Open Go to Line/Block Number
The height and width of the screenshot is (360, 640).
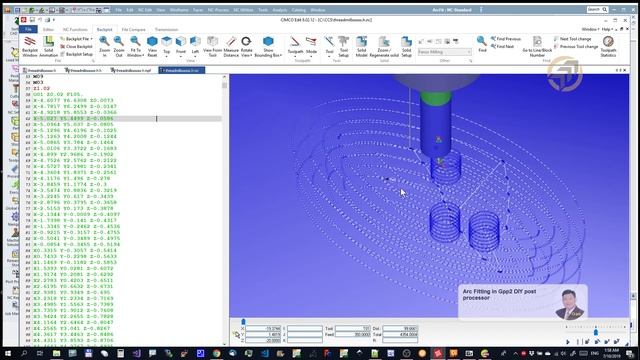(537, 46)
